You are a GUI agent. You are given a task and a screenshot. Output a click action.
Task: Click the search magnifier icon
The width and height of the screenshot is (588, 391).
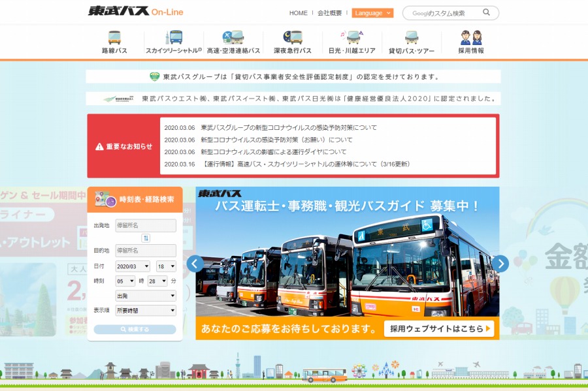coord(486,12)
